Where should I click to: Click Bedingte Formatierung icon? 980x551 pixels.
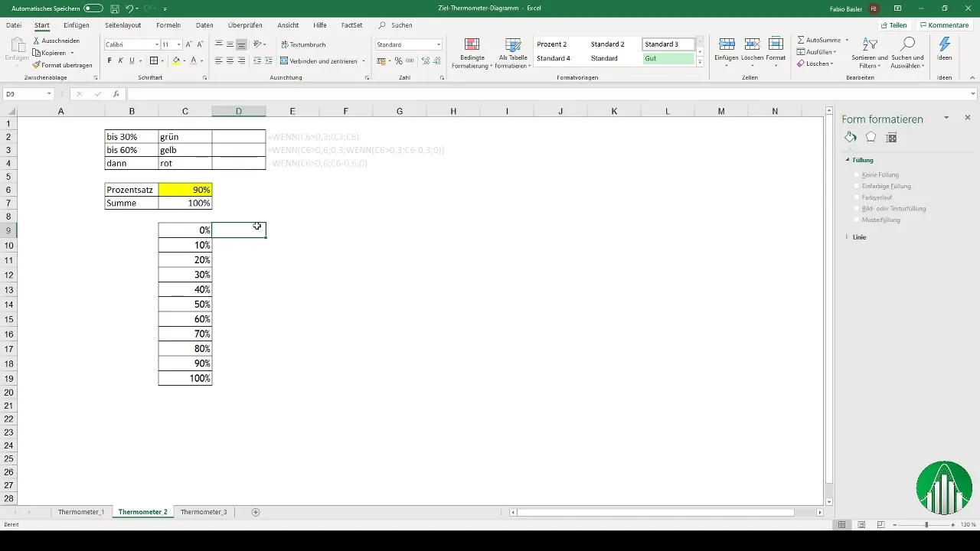472,44
